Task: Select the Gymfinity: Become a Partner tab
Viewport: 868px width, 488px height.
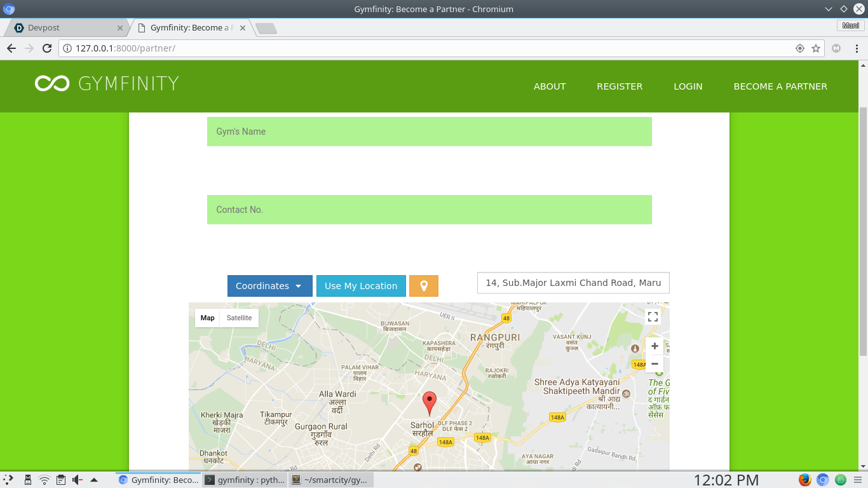Action: 191,28
